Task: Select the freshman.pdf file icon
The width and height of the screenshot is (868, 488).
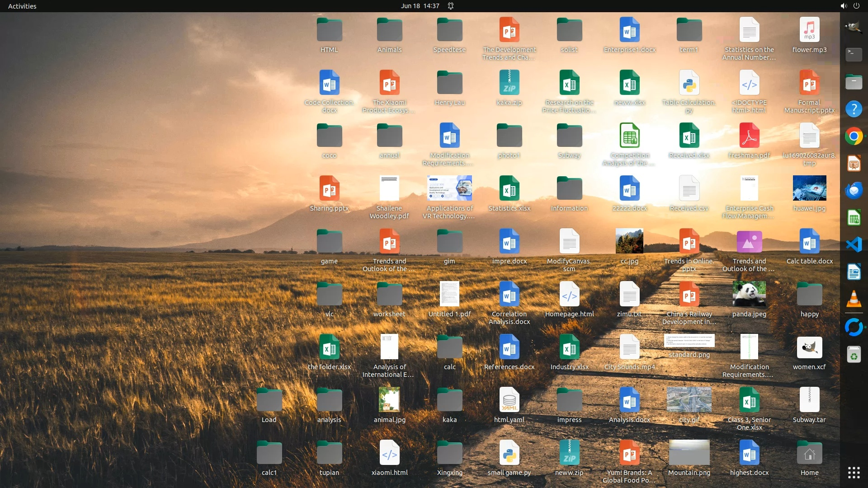Action: pos(749,136)
